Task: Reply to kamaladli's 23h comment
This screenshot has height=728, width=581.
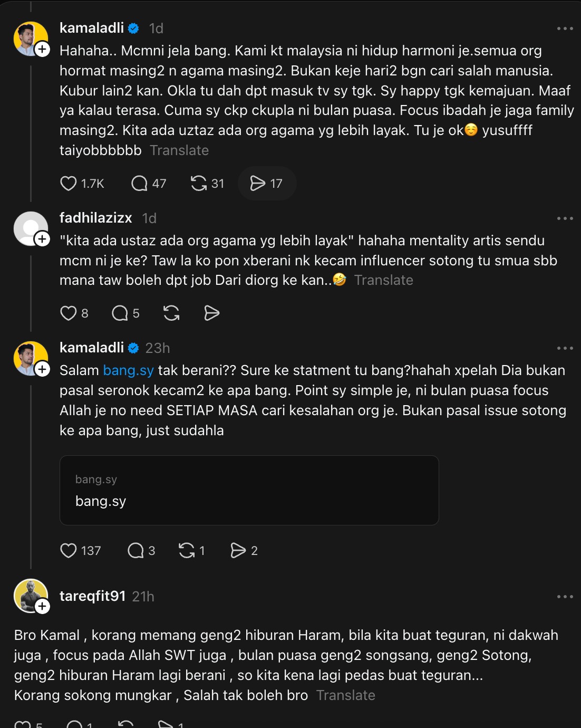Action: click(136, 551)
